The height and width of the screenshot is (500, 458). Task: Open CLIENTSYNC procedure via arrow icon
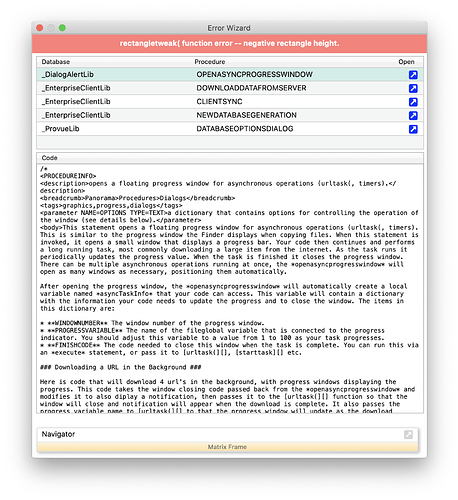[x=413, y=102]
